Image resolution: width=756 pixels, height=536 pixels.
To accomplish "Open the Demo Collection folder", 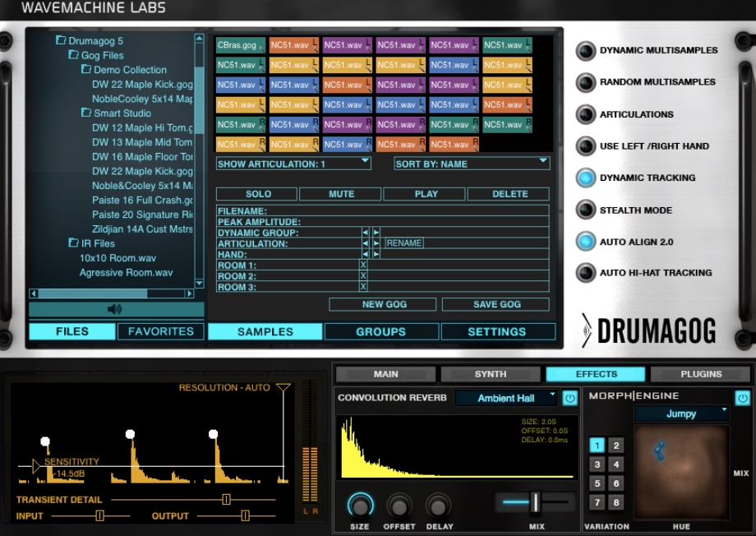I will tap(124, 70).
